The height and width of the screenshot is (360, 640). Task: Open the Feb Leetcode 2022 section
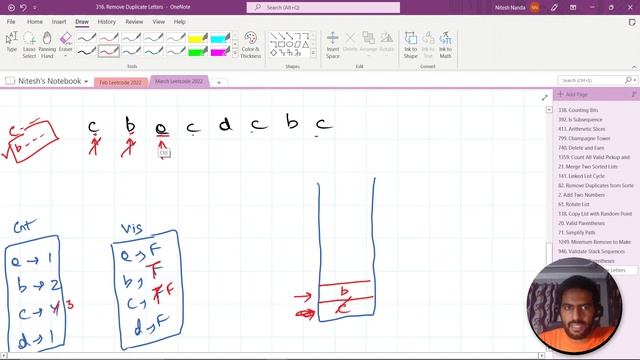120,82
